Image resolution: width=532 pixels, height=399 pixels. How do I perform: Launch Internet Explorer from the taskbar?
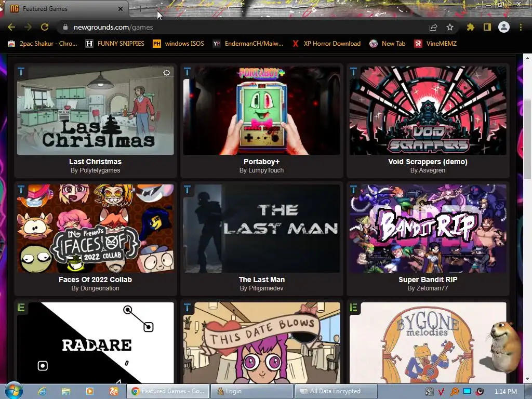click(x=42, y=392)
